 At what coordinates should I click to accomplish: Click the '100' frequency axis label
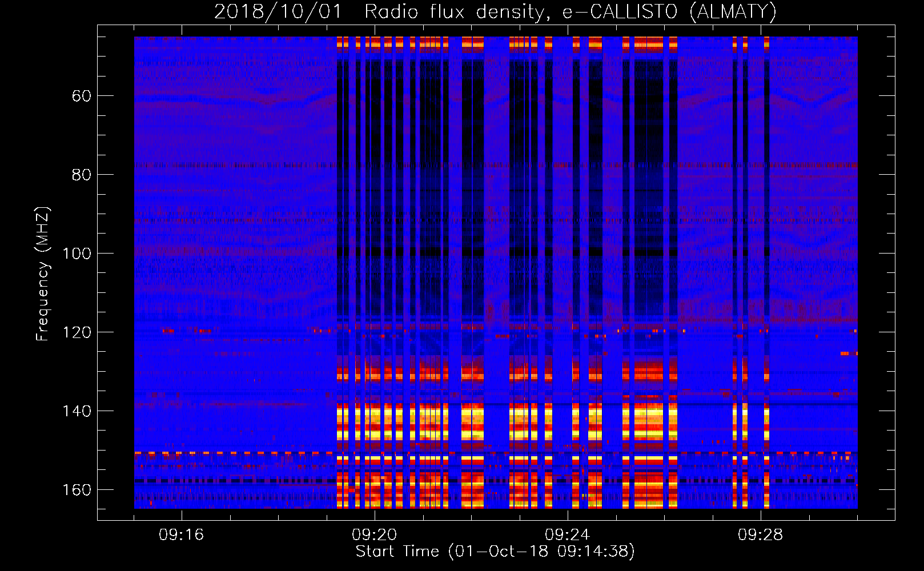pyautogui.click(x=77, y=254)
